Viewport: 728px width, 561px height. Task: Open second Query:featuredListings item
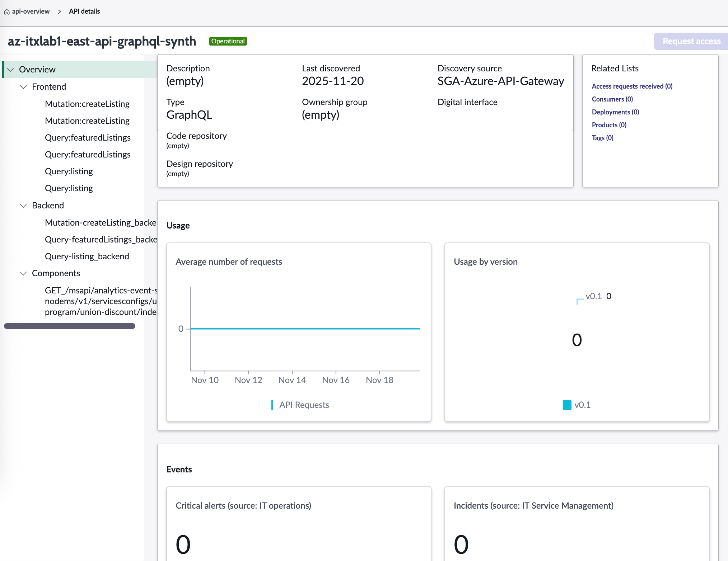(88, 155)
